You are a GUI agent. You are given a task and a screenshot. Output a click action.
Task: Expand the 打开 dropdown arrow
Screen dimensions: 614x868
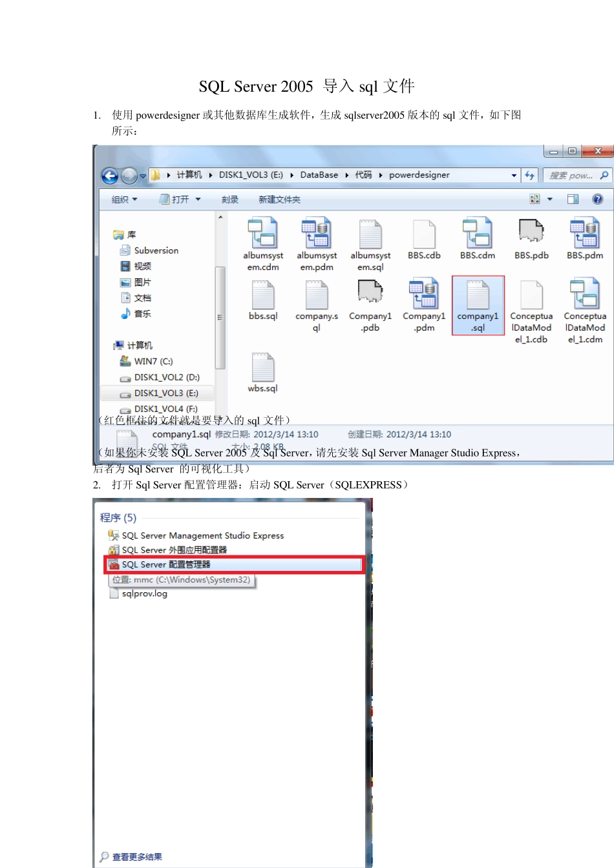[x=198, y=200]
